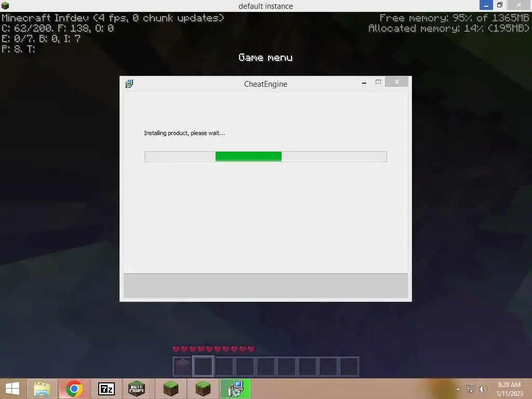Open the taskbar clock showing 8:28 AM
Viewport: 532px width, 399px height.
tap(509, 389)
